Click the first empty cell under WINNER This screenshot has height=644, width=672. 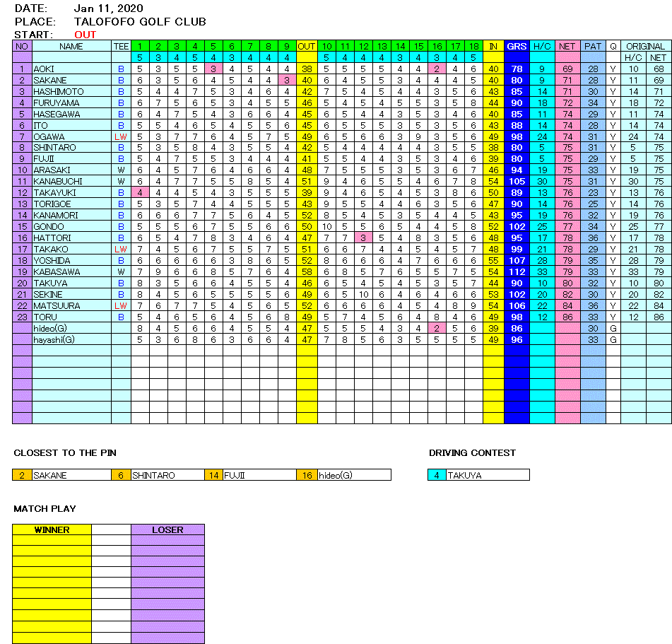pos(52,541)
